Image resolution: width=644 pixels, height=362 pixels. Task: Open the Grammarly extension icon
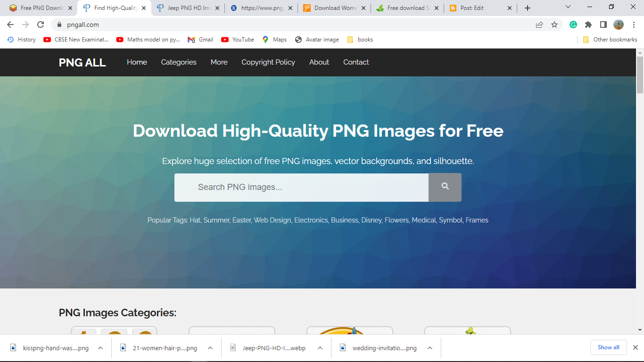[573, 25]
